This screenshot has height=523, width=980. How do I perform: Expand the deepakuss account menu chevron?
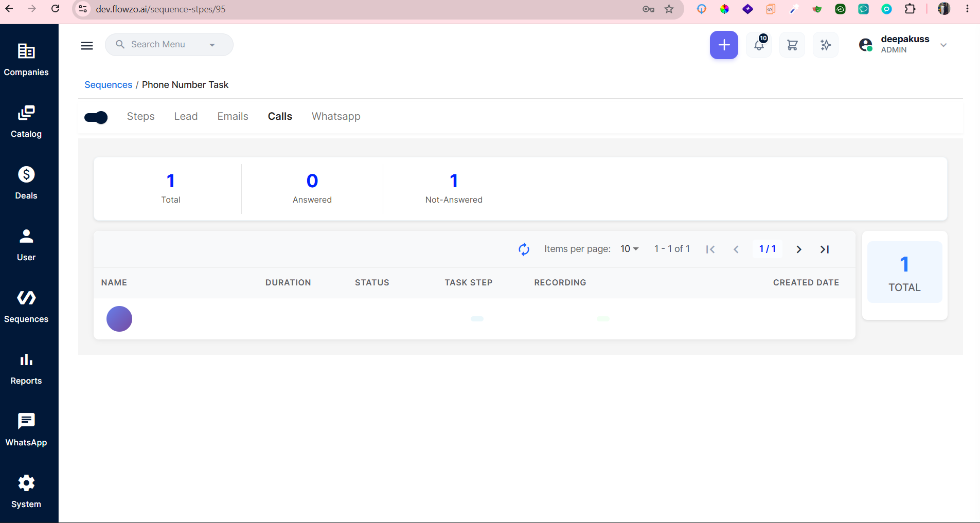point(943,45)
